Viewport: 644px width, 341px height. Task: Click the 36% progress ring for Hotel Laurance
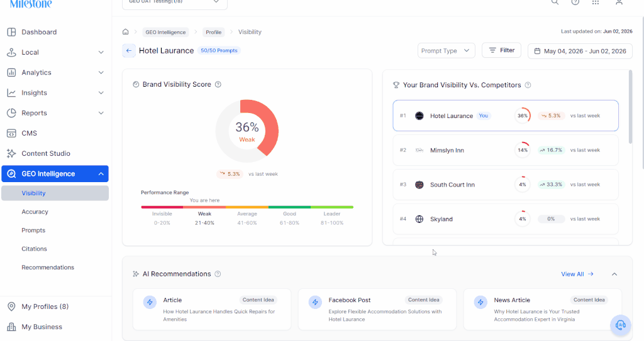(523, 116)
